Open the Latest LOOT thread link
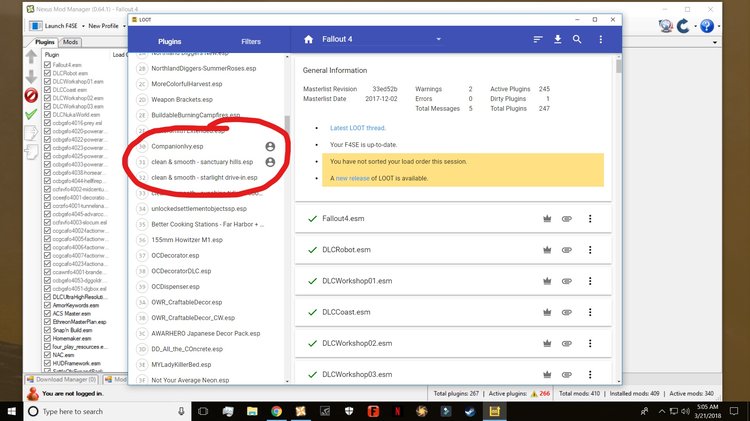This screenshot has width=750, height=421. point(358,128)
